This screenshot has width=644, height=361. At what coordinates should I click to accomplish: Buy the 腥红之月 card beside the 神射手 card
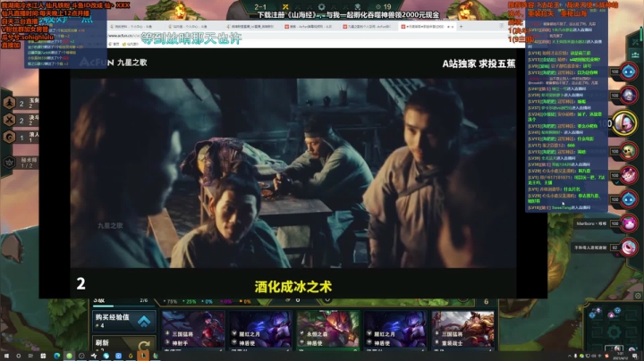(x=260, y=331)
